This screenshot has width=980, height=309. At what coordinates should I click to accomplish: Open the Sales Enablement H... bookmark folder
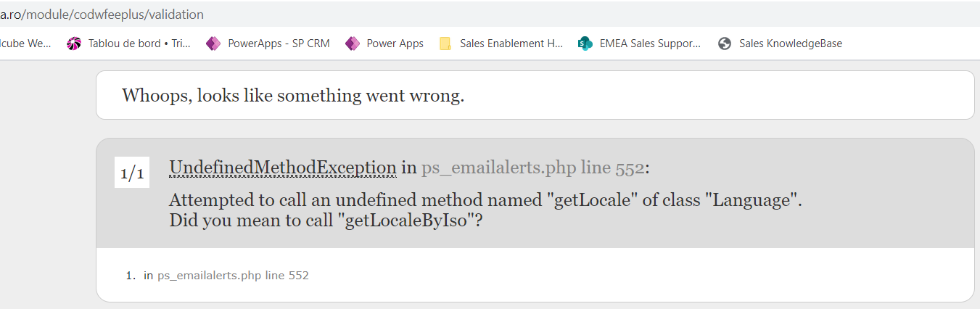pyautogui.click(x=511, y=44)
